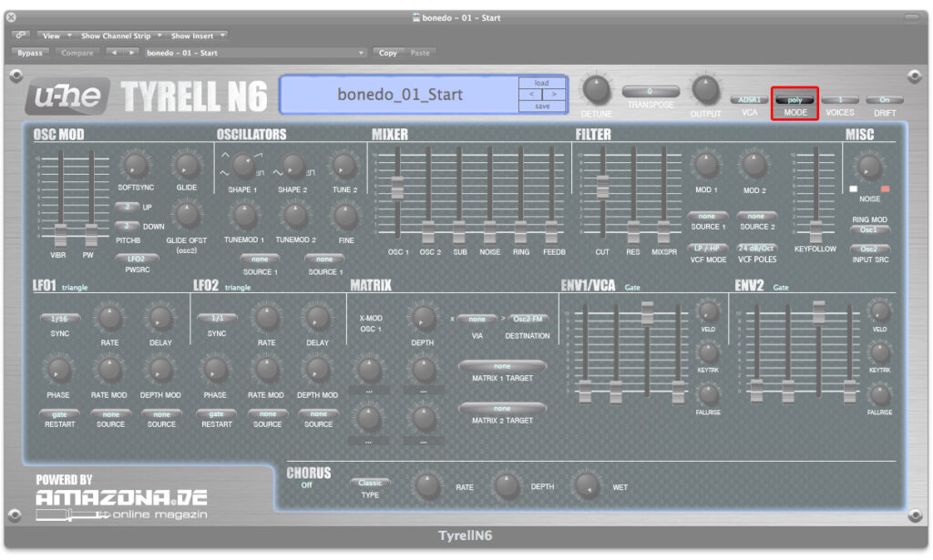This screenshot has height=560, width=933.
Task: Click the OUTPUT knob
Action: (x=705, y=90)
